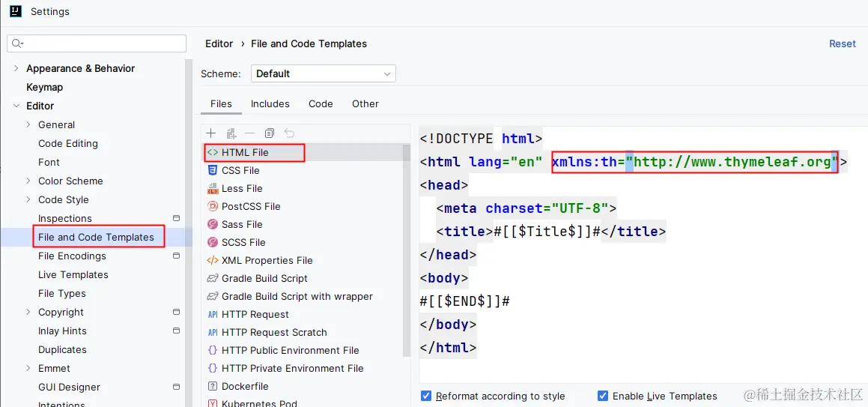This screenshot has height=407, width=868.
Task: Click the HTTP Request API icon
Action: [212, 315]
